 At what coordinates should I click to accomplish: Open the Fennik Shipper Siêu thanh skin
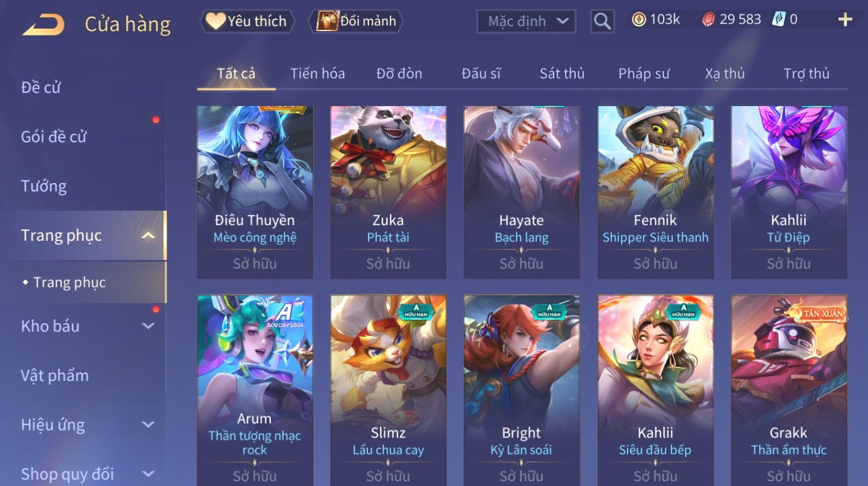(x=655, y=192)
